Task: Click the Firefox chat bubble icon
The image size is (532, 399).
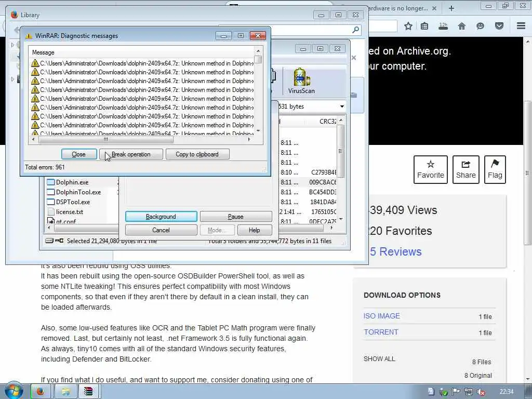Action: pos(480,26)
